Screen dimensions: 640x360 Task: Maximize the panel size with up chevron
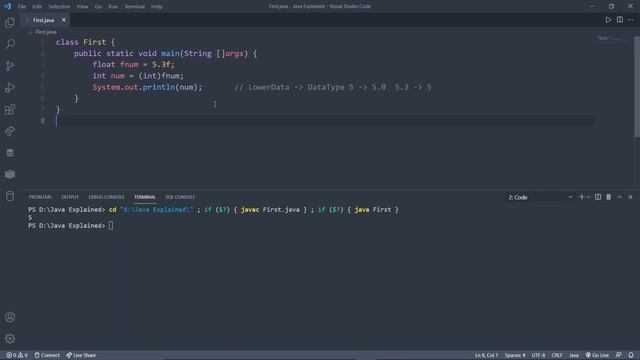[620, 197]
